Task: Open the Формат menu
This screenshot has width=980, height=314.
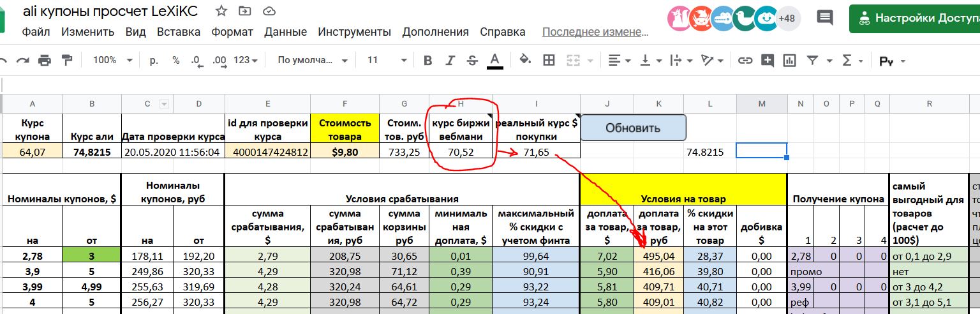Action: coord(232,32)
